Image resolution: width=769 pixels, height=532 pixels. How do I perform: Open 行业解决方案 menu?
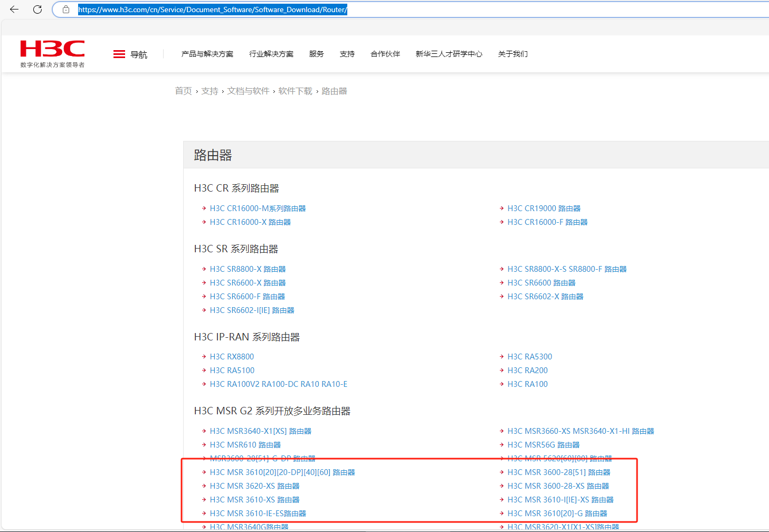(x=271, y=54)
